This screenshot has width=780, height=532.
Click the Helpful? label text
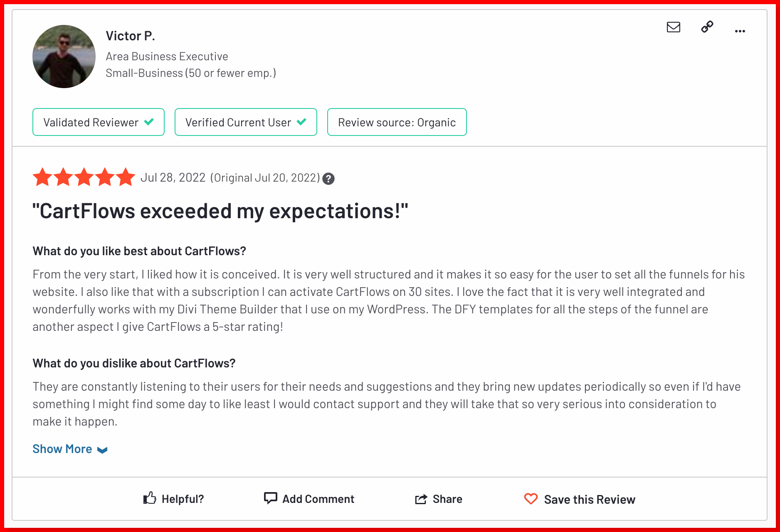(183, 499)
